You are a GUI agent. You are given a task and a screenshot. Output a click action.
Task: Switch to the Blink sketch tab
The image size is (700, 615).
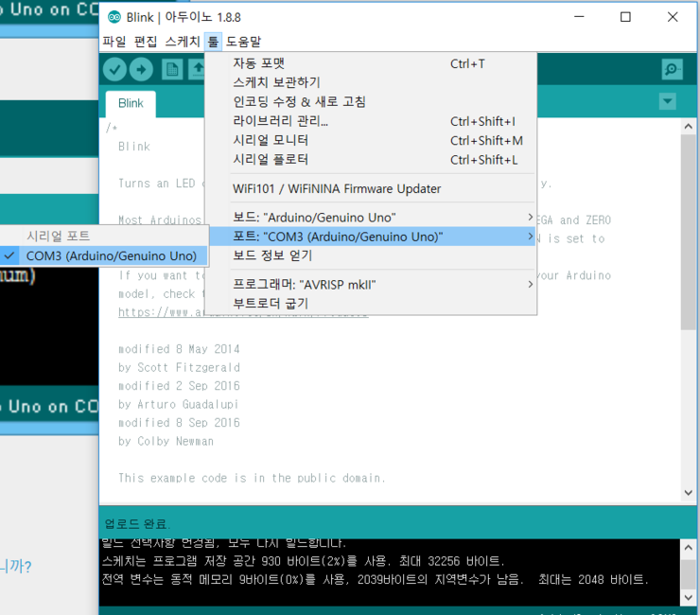click(x=131, y=104)
